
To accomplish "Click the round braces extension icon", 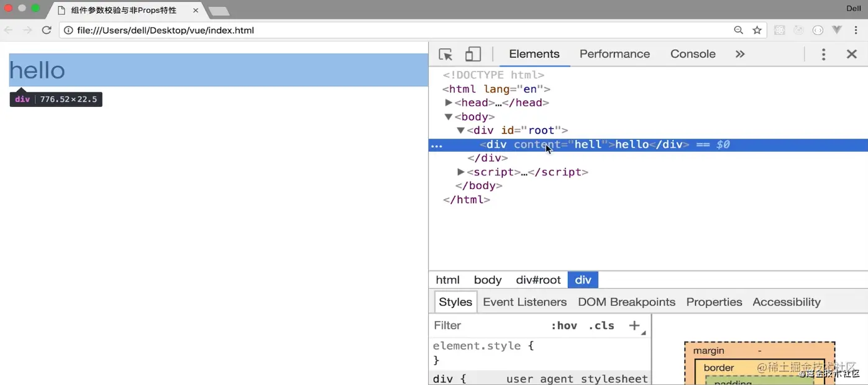I will pos(818,30).
